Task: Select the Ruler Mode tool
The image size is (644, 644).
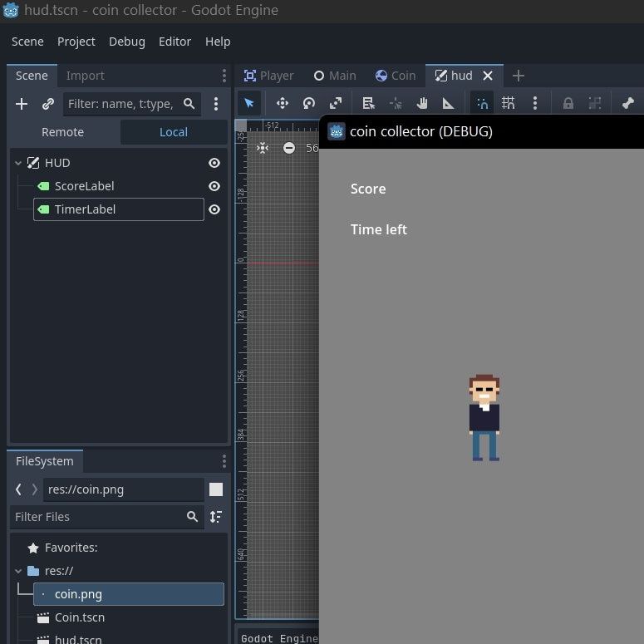Action: (448, 103)
